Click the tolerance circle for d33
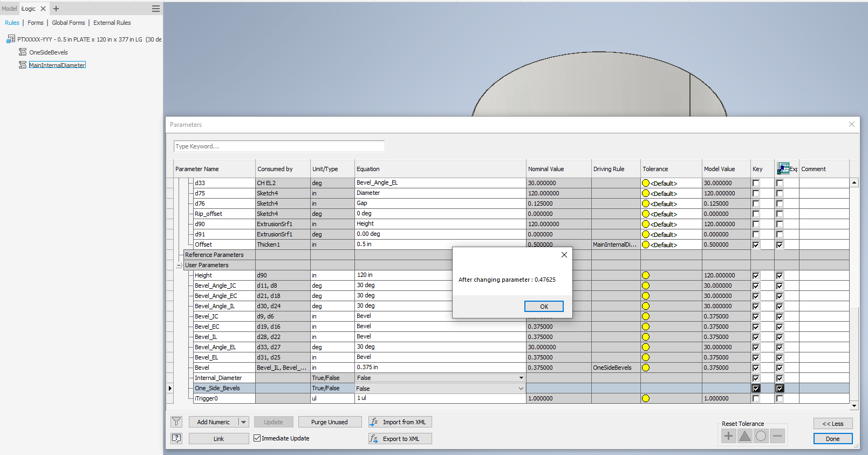This screenshot has height=455, width=868. (646, 183)
